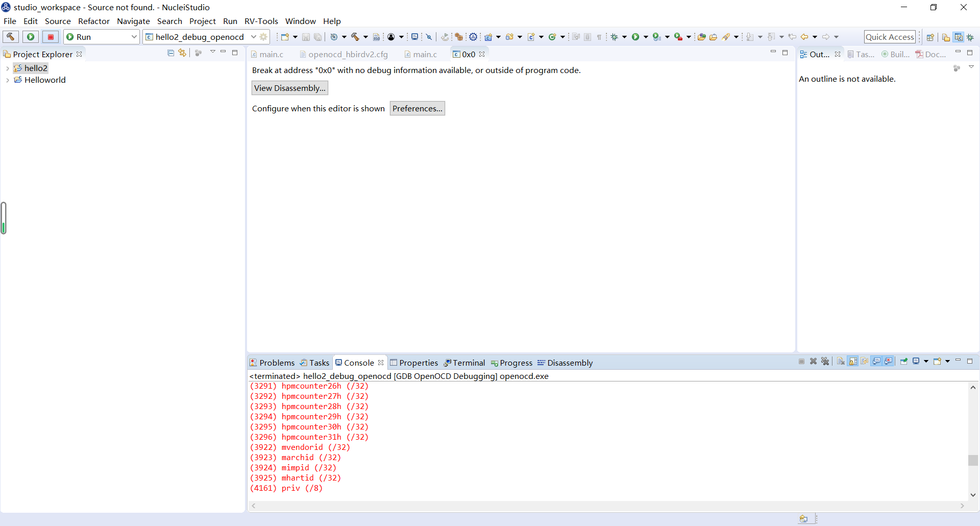
Task: Open the RV-Tools menu
Action: tap(261, 21)
